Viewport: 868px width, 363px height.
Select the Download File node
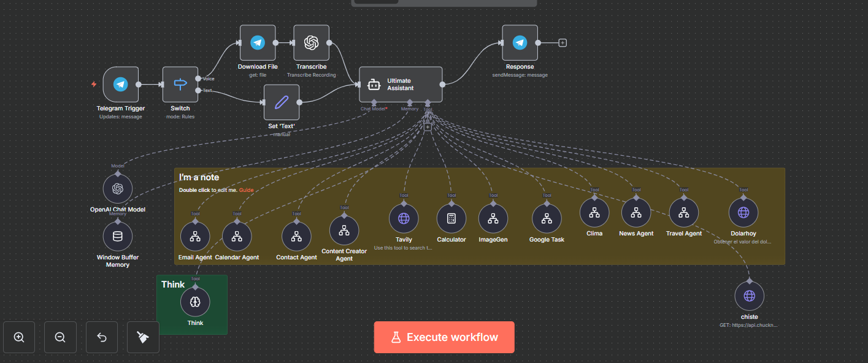coord(258,43)
